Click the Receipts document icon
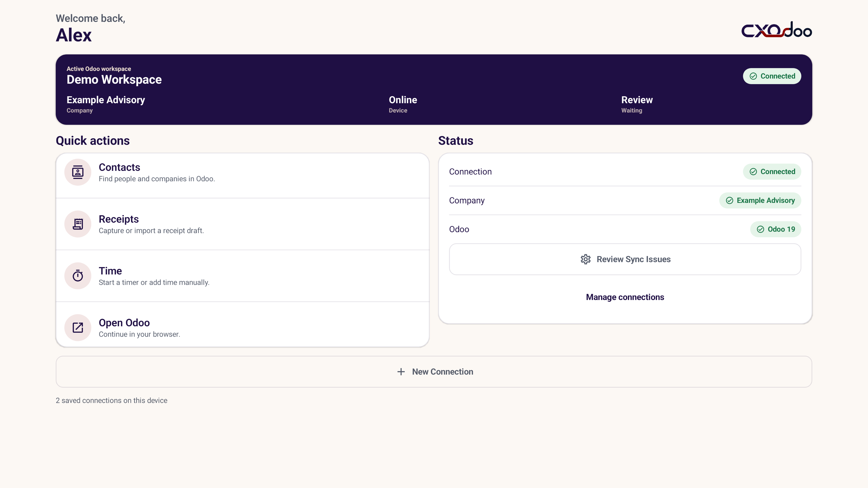This screenshot has width=868, height=488. click(x=78, y=224)
